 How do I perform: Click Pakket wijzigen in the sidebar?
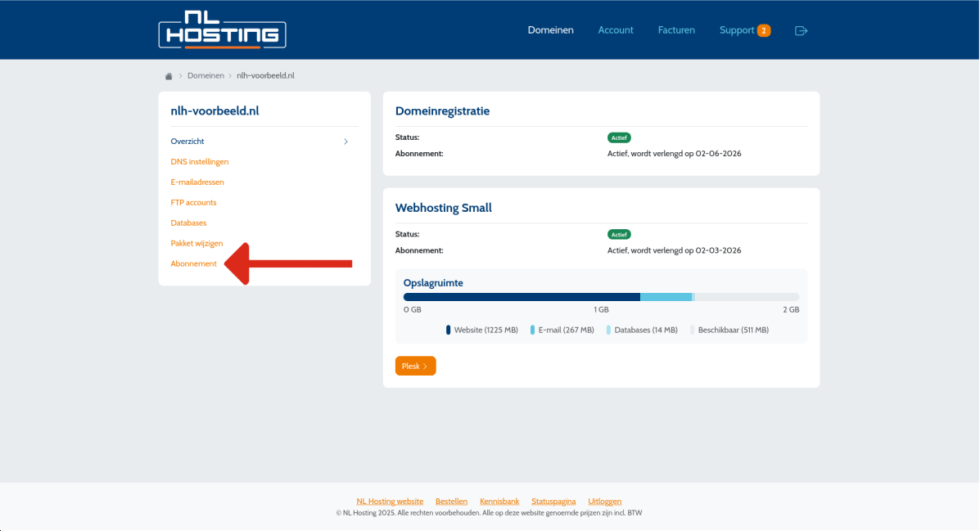(196, 243)
